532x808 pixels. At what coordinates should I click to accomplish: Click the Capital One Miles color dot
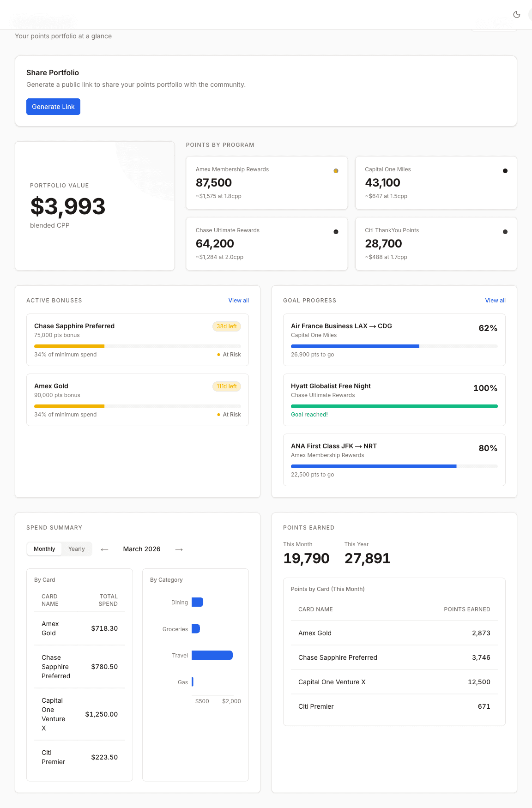[505, 171]
